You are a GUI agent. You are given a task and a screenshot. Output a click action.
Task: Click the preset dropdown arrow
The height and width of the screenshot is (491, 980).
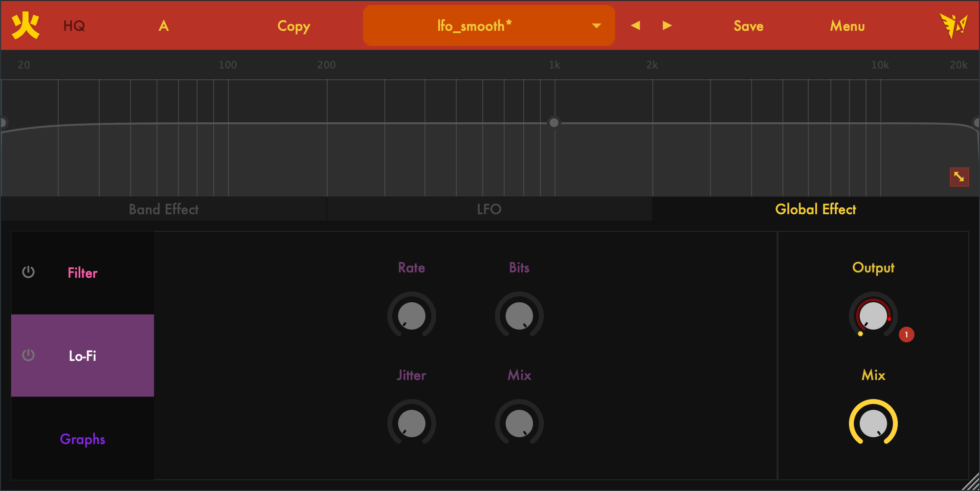[x=596, y=26]
